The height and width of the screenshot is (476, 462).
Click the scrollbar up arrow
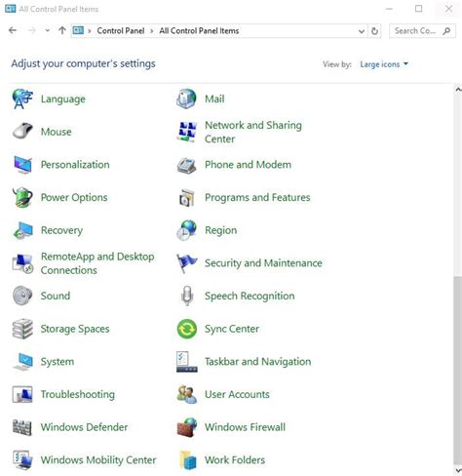[458, 90]
